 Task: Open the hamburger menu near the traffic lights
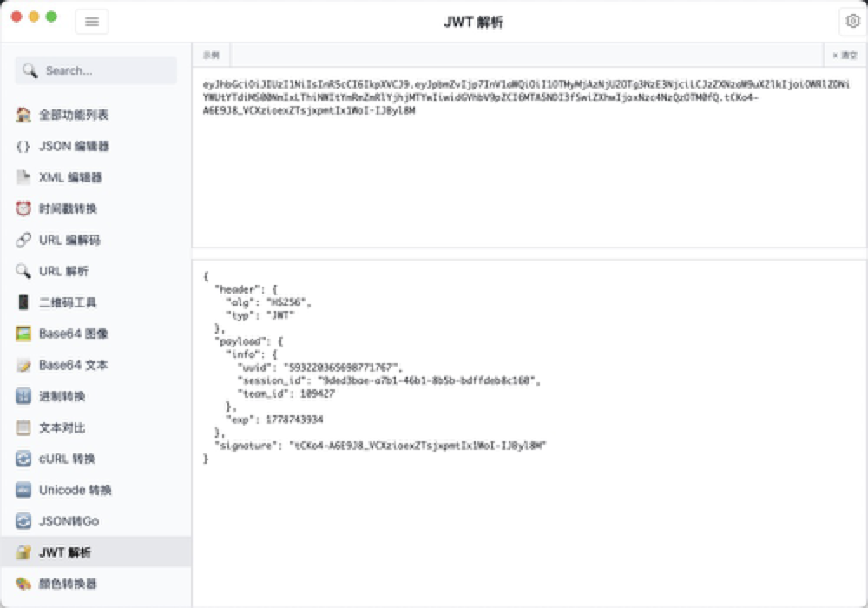click(x=92, y=21)
